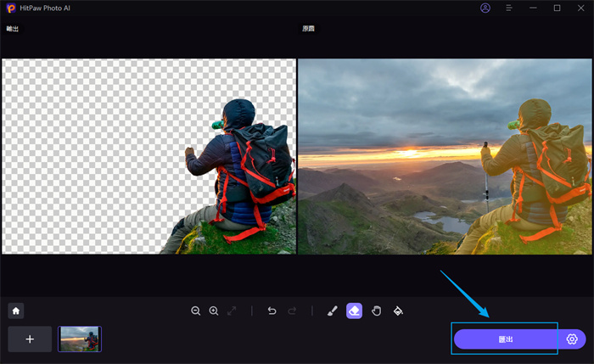
Task: Select the highlighted eraser tool
Action: coord(354,311)
